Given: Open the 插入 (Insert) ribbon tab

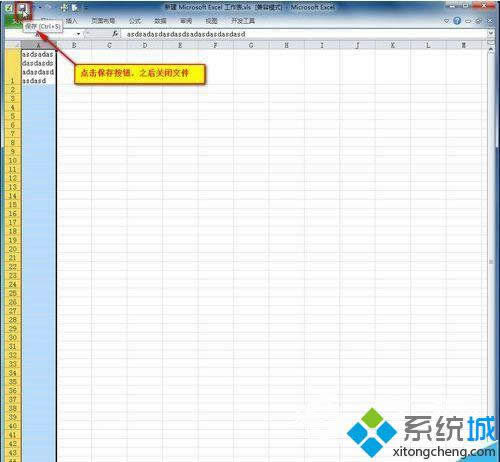Looking at the screenshot, I should click(71, 21).
